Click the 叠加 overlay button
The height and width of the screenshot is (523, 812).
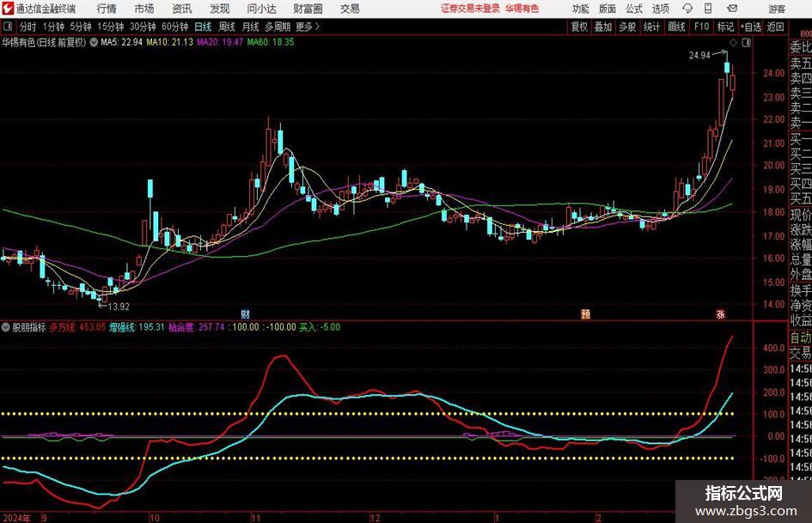click(603, 27)
